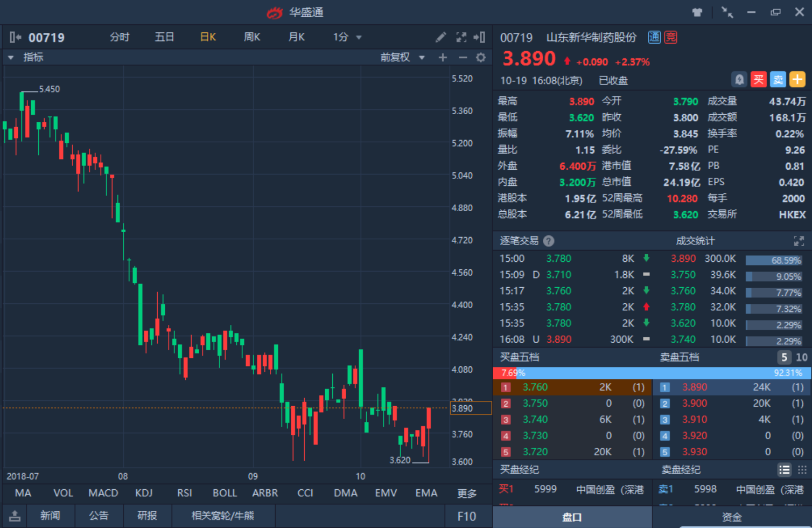The height and width of the screenshot is (528, 812).
Task: Open chart fullscreen mode icon
Action: [461, 37]
